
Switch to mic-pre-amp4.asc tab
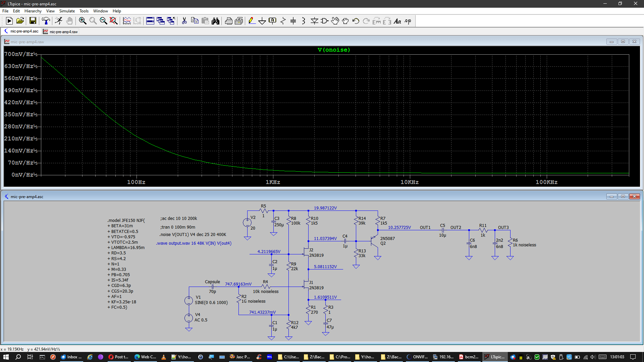tap(21, 31)
